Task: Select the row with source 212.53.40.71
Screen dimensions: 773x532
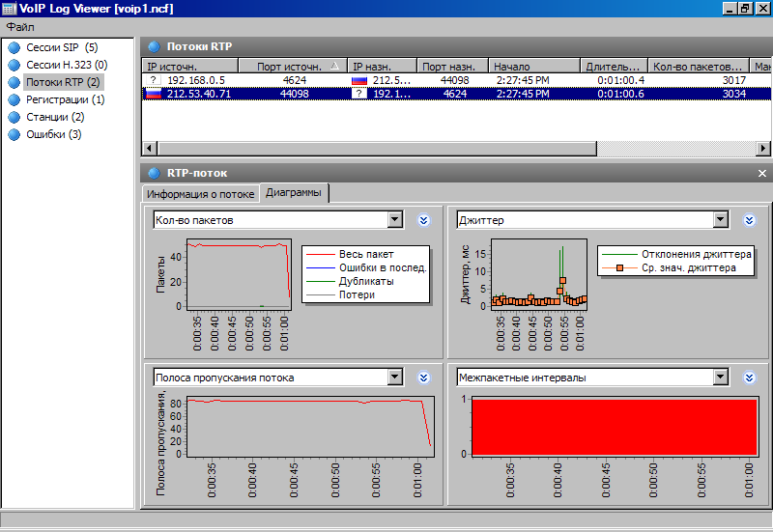Action: click(456, 94)
